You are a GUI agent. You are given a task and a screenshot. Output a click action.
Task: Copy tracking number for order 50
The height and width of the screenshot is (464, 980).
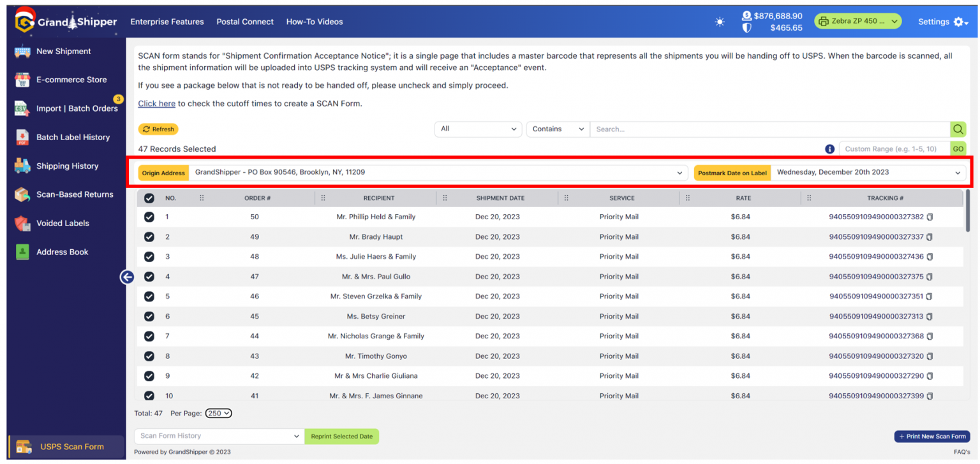click(x=930, y=217)
